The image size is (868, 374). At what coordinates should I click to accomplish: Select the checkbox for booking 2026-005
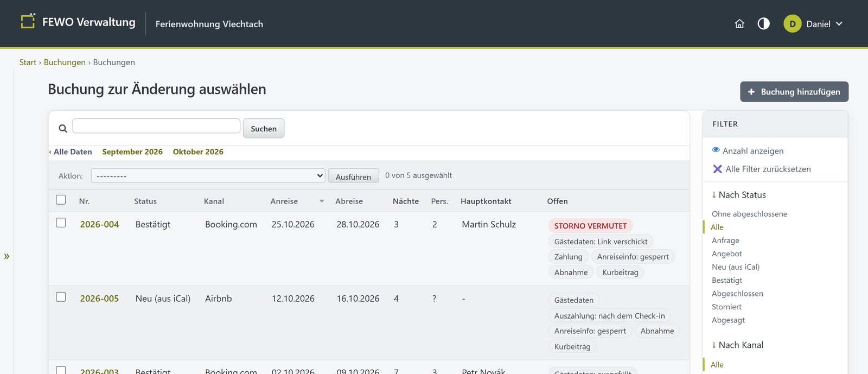61,297
